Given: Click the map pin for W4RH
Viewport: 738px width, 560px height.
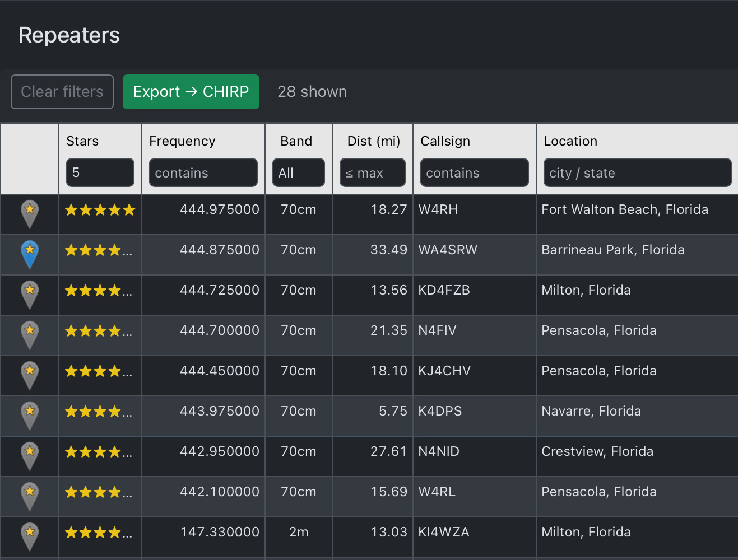Looking at the screenshot, I should (x=30, y=213).
